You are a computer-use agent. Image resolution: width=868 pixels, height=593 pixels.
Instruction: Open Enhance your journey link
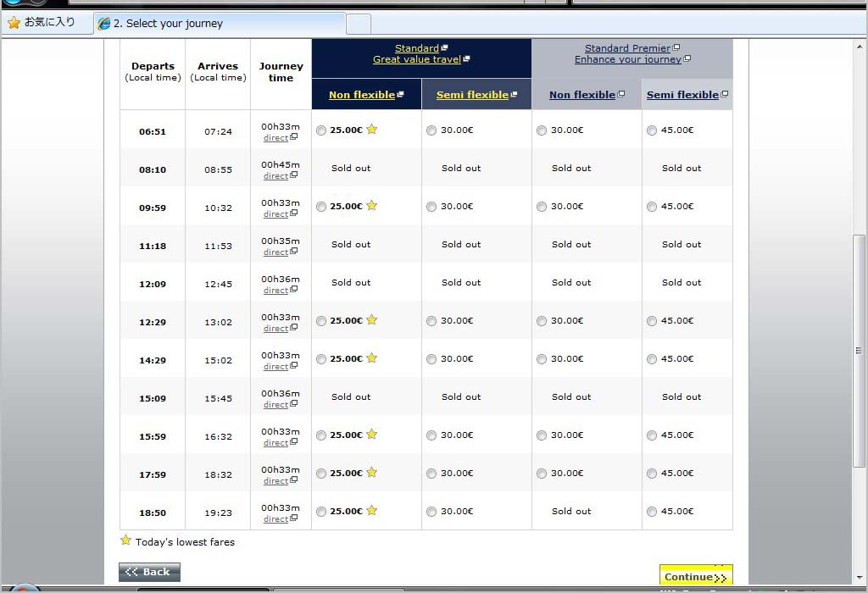coord(627,60)
